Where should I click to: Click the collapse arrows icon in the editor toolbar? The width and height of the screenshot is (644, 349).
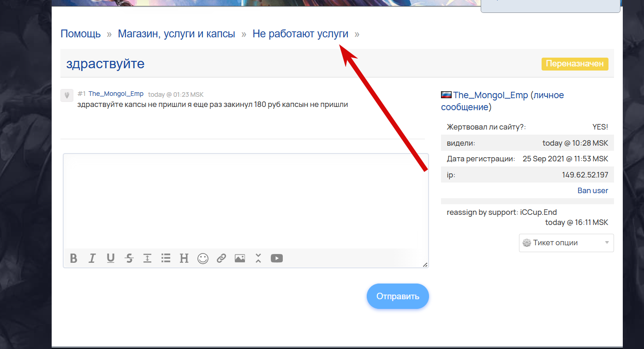point(258,258)
